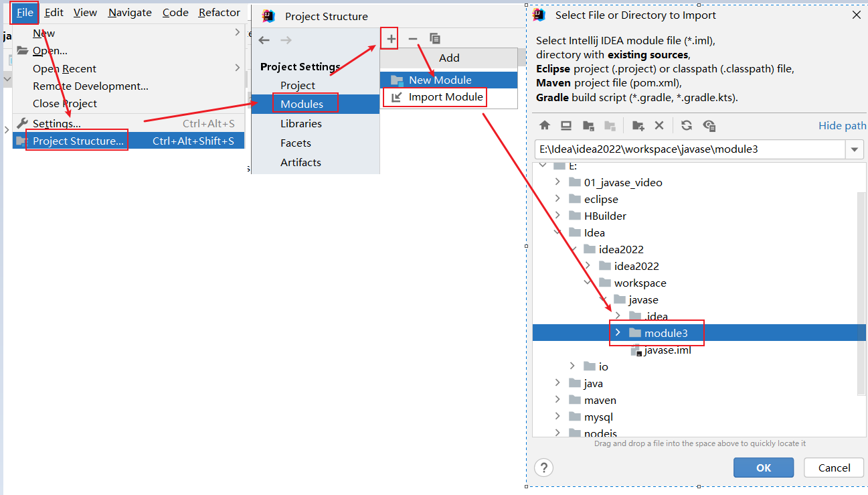Click the New Directory icon
Viewport: 868px width, 495px height.
coord(638,125)
